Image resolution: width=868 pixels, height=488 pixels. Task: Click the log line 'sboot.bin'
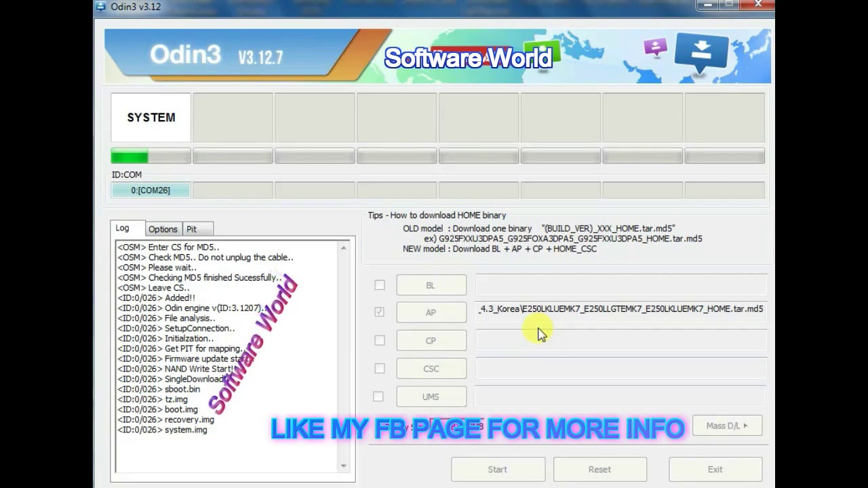coord(159,389)
